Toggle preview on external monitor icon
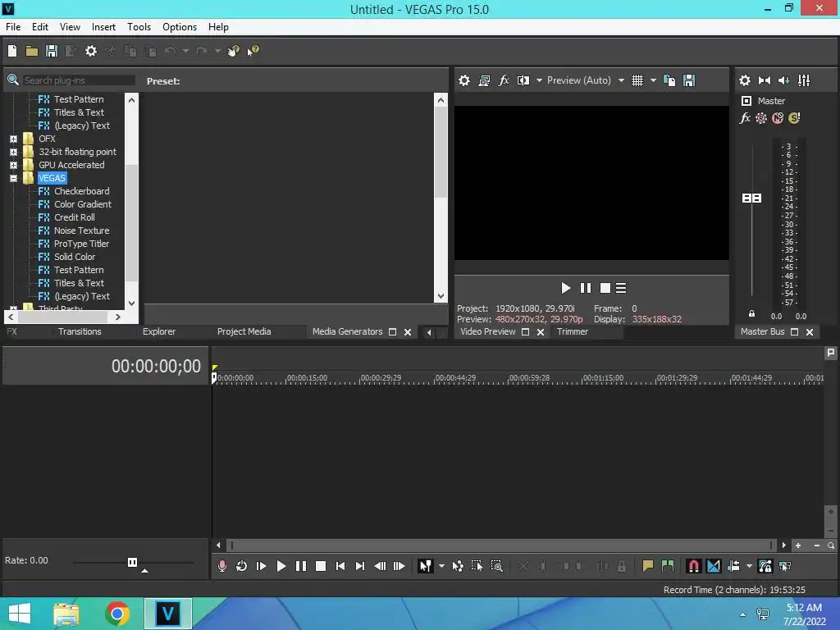Viewport: 840px width, 630px height. (484, 80)
